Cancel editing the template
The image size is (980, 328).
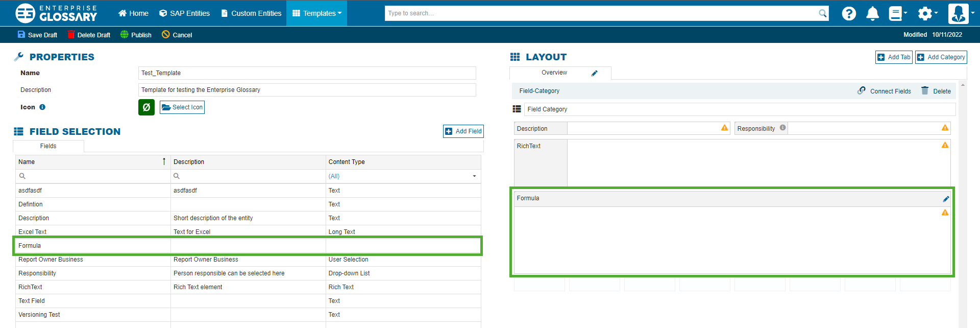pos(177,35)
